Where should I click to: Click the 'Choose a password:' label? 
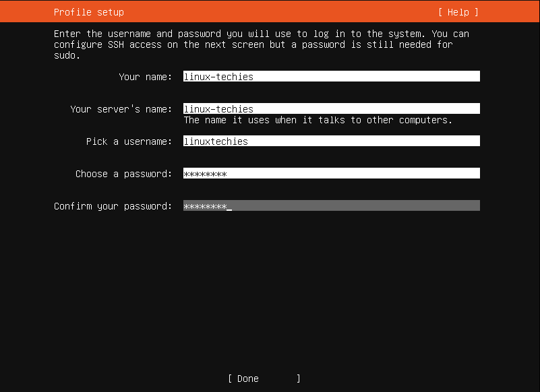tap(123, 174)
